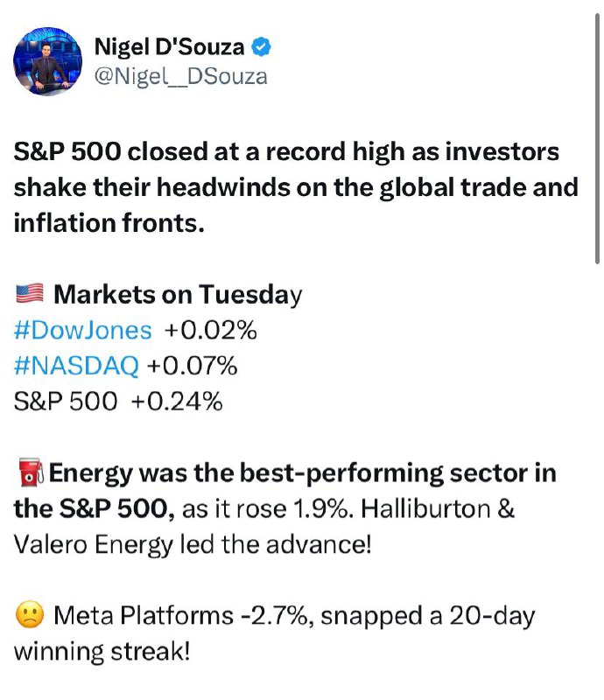Click the Valero Energy led the advance line
Image resolution: width=604 pixels, height=700 pixels.
193,544
